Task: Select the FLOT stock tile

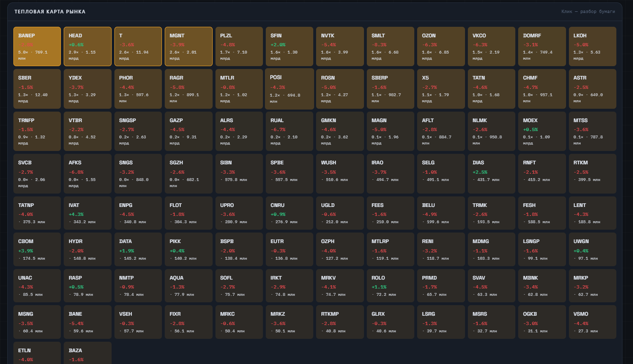Action: click(189, 213)
